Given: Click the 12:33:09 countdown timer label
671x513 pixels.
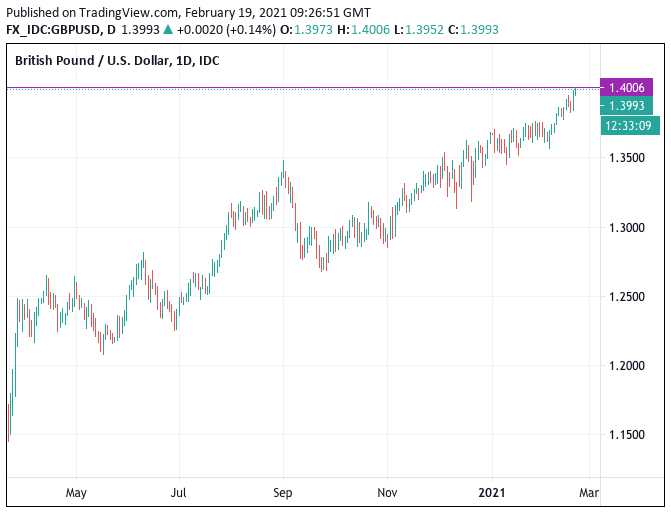Looking at the screenshot, I should pos(628,125).
